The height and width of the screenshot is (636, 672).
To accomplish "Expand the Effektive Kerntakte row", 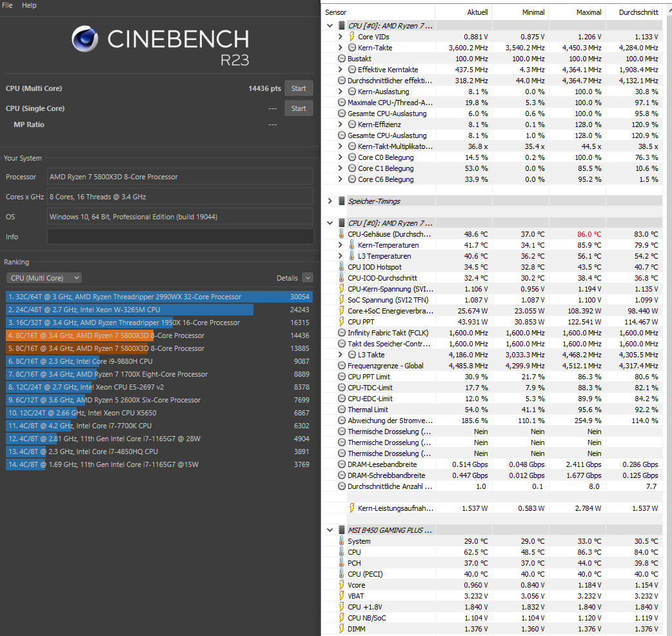I will (x=341, y=70).
